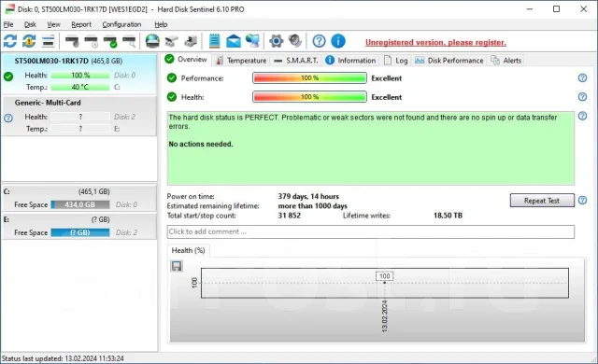598x364 pixels.
Task: Open settings via the gear toolbar icon
Action: click(277, 41)
